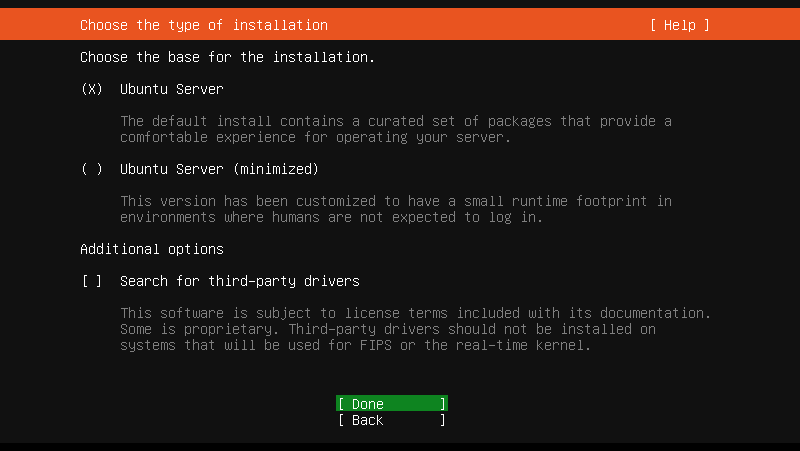The height and width of the screenshot is (451, 800).
Task: Click the closing bracket of Done button
Action: 443,404
